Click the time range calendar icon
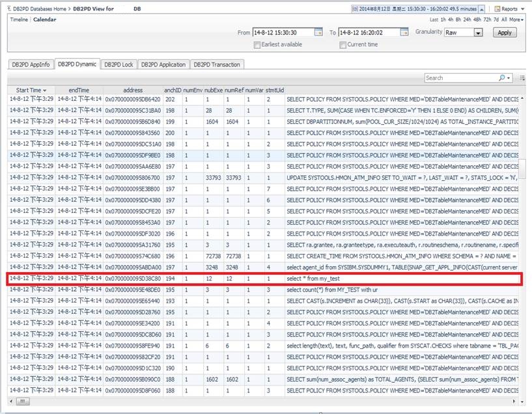 pyautogui.click(x=355, y=9)
